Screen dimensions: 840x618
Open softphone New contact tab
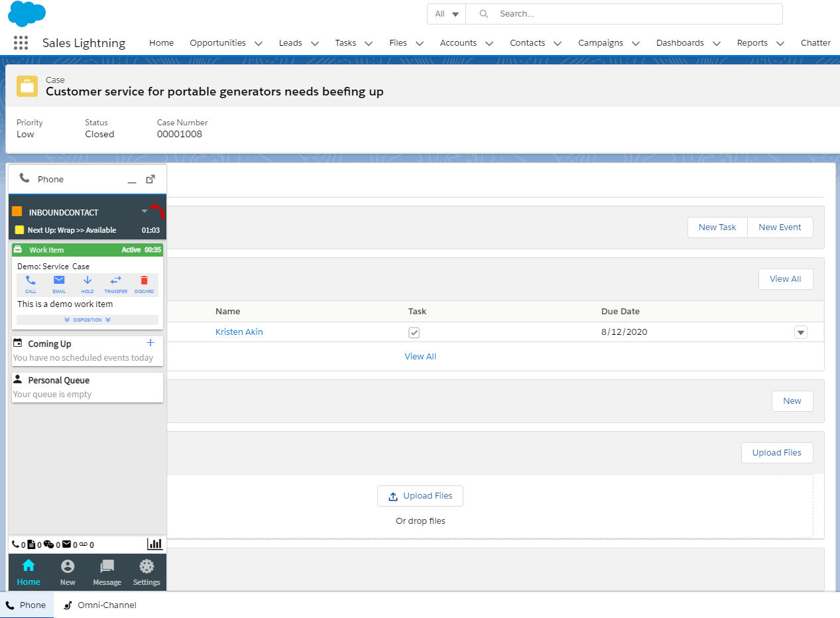click(x=68, y=573)
